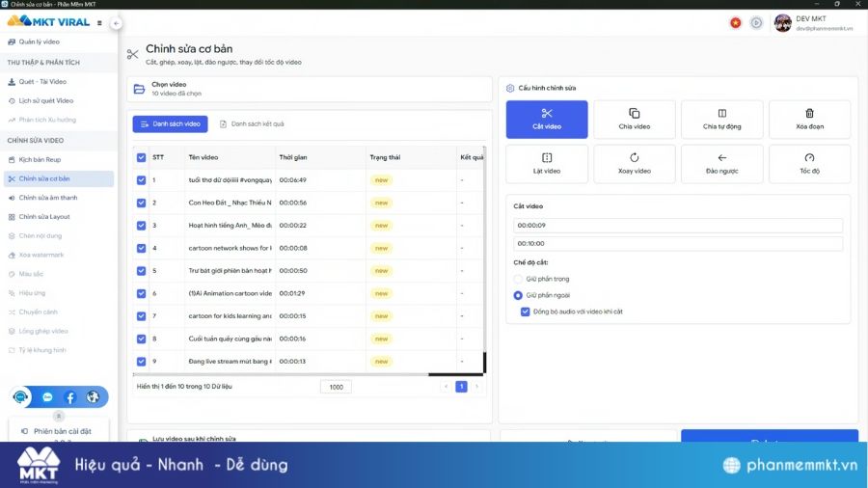868x488 pixels.
Task: Select the Chia video tool
Action: click(x=634, y=119)
